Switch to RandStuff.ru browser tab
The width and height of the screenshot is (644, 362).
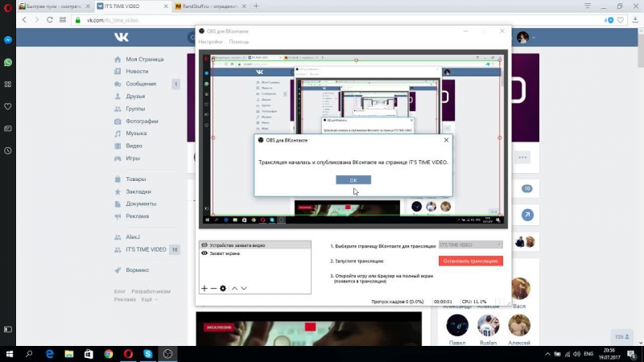click(x=209, y=6)
